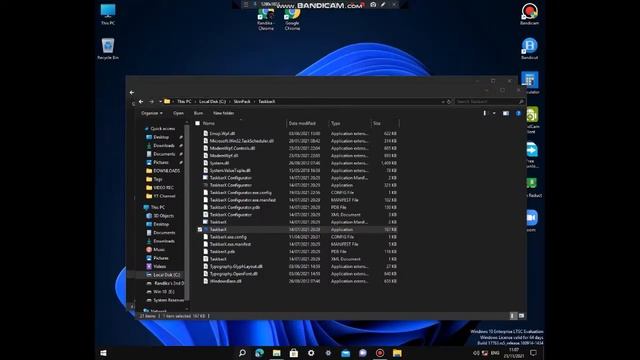Choose Burn from the Explorer command bar
The image size is (640, 360).
tap(198, 113)
